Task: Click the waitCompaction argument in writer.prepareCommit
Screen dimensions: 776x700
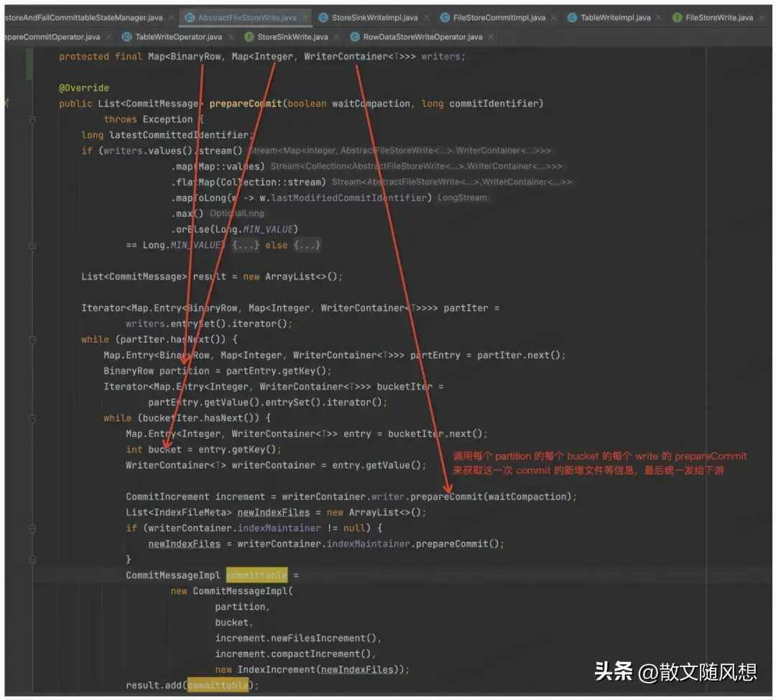Action: tap(527, 497)
